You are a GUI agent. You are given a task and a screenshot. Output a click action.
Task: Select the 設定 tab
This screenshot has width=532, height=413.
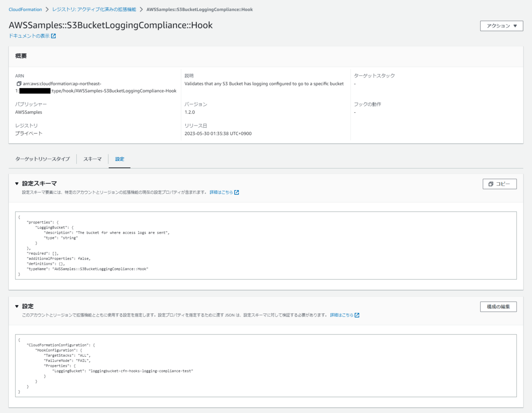pos(119,159)
